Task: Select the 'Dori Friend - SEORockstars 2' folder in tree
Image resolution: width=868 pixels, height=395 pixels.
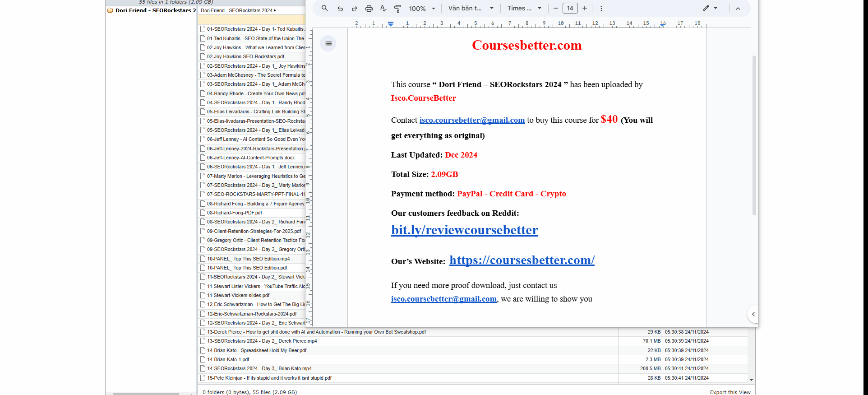Action: click(156, 10)
